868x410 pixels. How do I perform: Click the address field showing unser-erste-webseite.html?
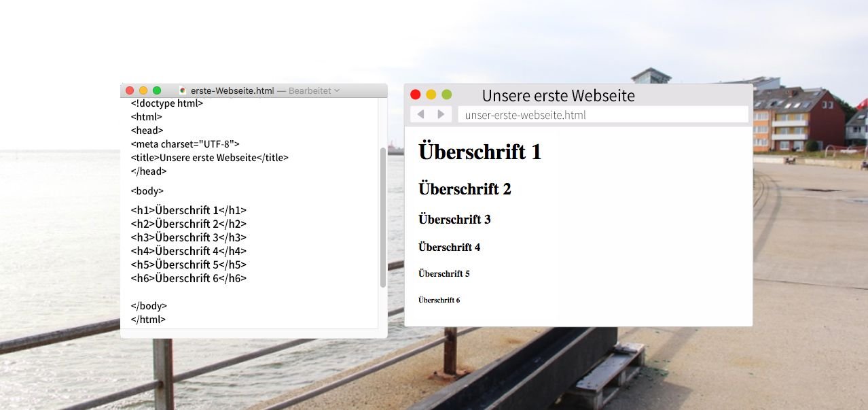click(x=603, y=114)
